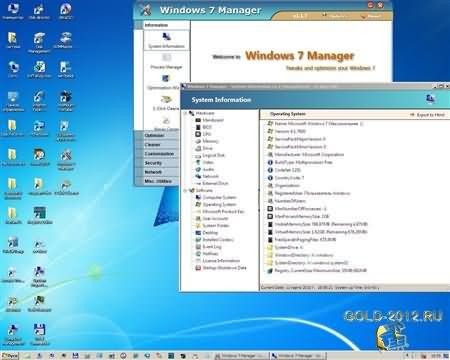Select Microsoft Product Key tree item
This screenshot has height=360, width=450.
pyautogui.click(x=220, y=212)
